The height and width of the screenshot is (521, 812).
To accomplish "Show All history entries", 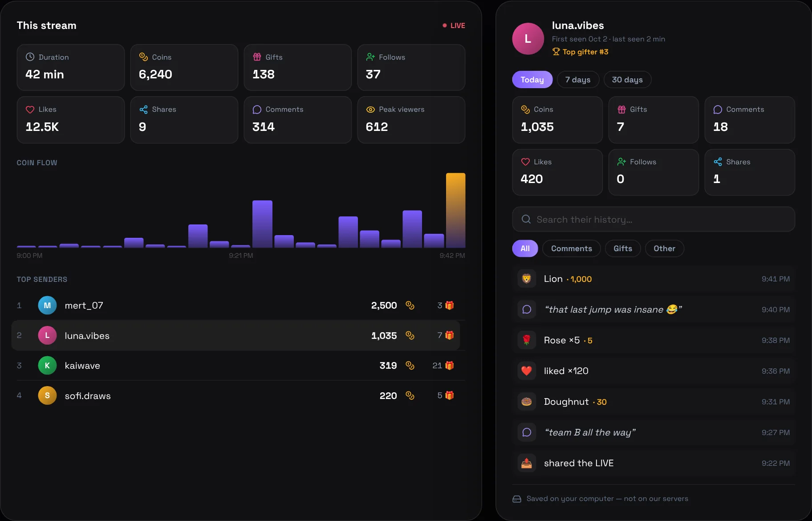I will click(525, 248).
